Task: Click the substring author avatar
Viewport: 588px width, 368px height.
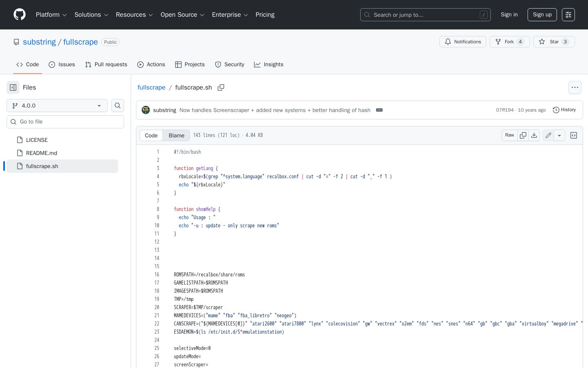Action: pyautogui.click(x=146, y=110)
